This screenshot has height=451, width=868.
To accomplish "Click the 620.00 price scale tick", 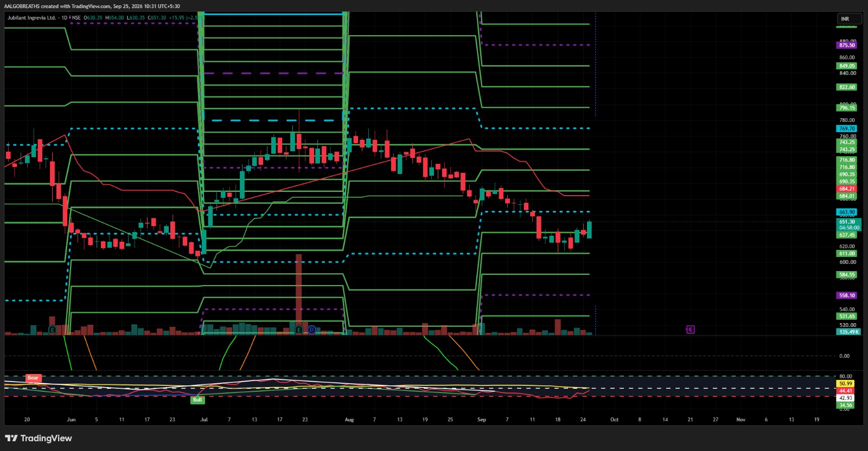I will click(x=847, y=246).
